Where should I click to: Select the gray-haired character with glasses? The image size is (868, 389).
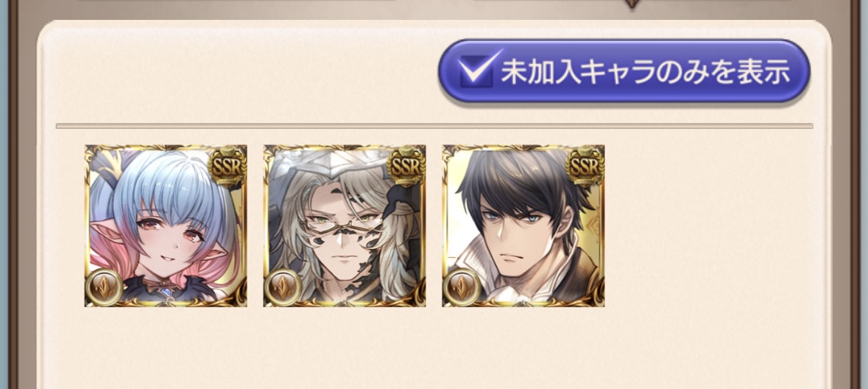(x=345, y=225)
